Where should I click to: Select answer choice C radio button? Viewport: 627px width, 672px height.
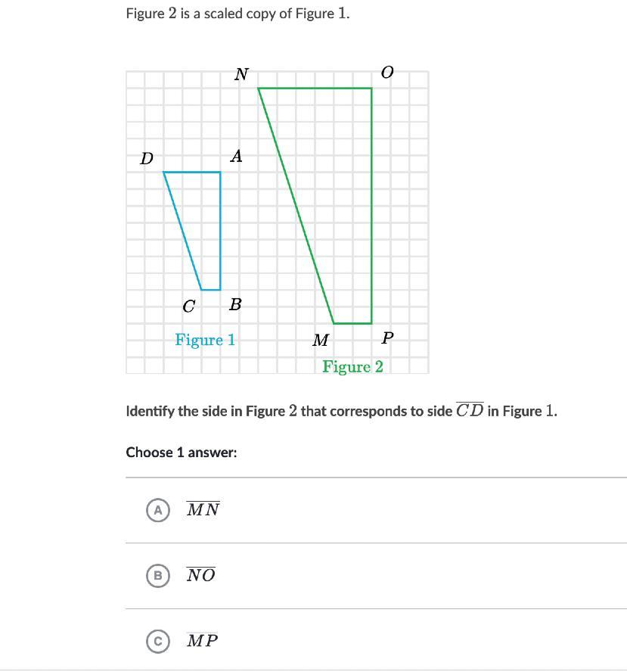(x=157, y=620)
